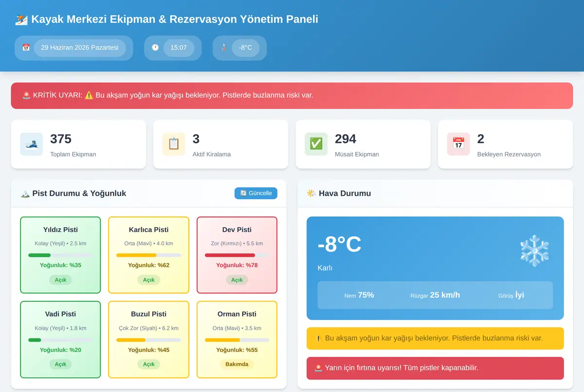Click the sun-cloud icon beside Hava Durumu
Viewport: 584px width, 392px height.
pos(311,194)
